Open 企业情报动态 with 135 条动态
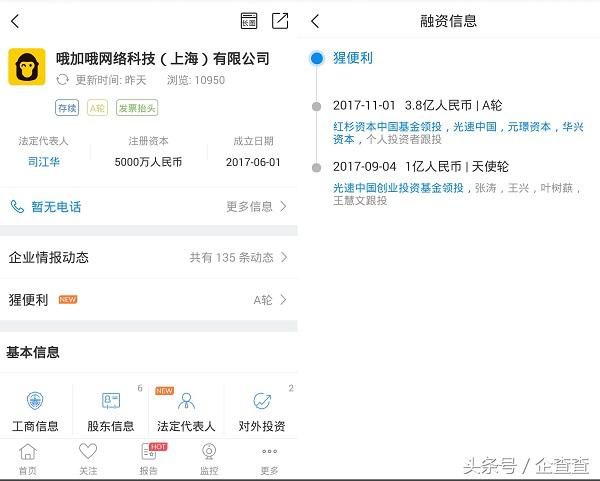 pyautogui.click(x=148, y=257)
